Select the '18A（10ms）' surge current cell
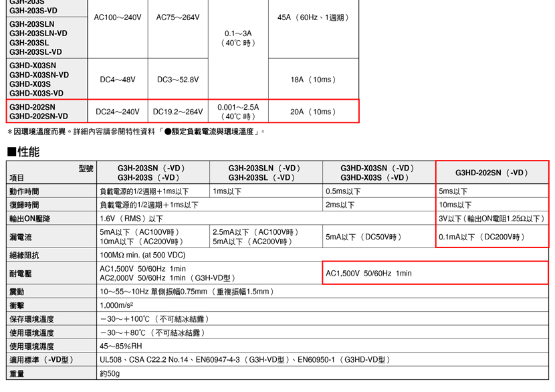The height and width of the screenshot is (392, 555). point(313,80)
